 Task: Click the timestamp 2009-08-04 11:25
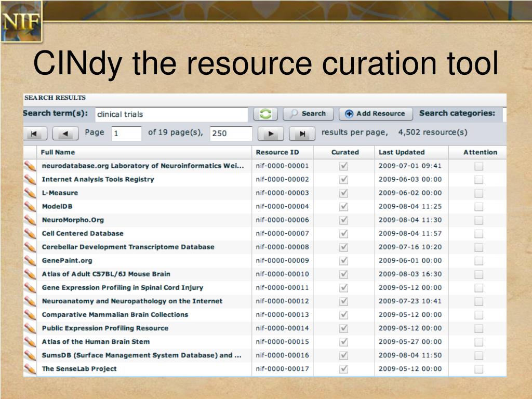pyautogui.click(x=410, y=206)
